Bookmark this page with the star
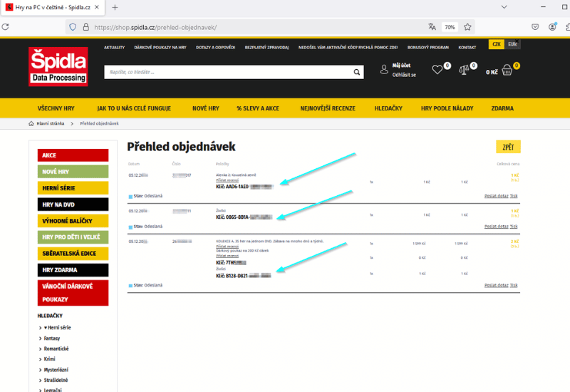This screenshot has height=392, width=570. point(467,27)
